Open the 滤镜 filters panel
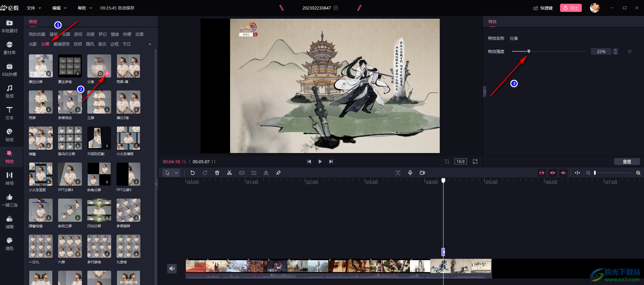The height and width of the screenshot is (285, 644). point(10,222)
